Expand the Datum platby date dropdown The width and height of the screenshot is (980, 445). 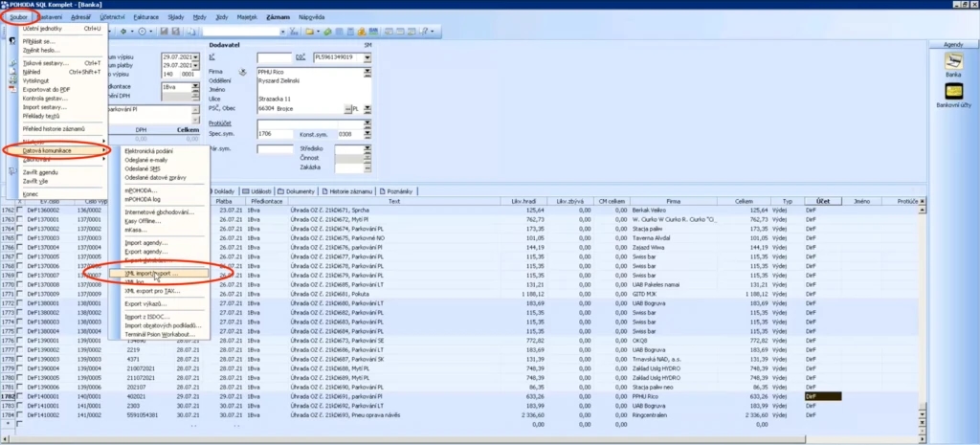[x=195, y=65]
